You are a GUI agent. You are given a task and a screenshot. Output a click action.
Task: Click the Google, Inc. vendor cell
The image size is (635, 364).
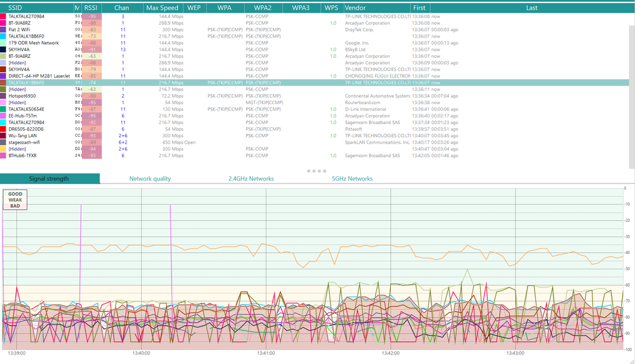click(x=357, y=43)
